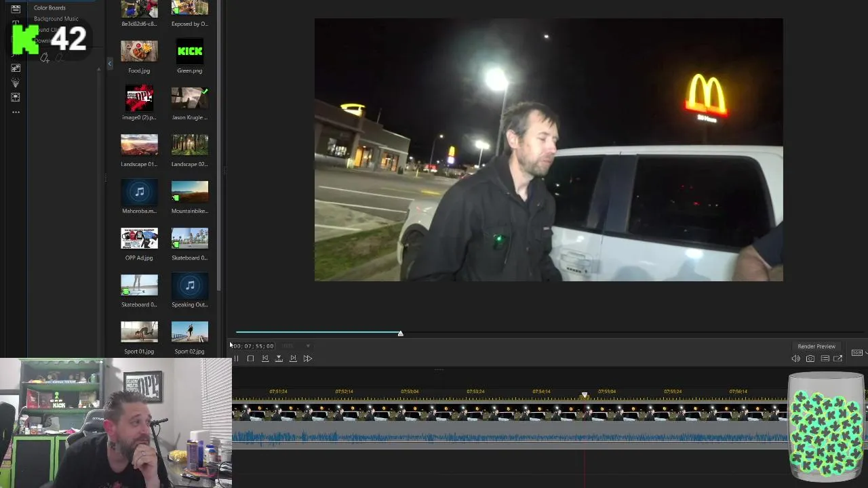Click the video preview image
868x488 pixels.
[549, 150]
